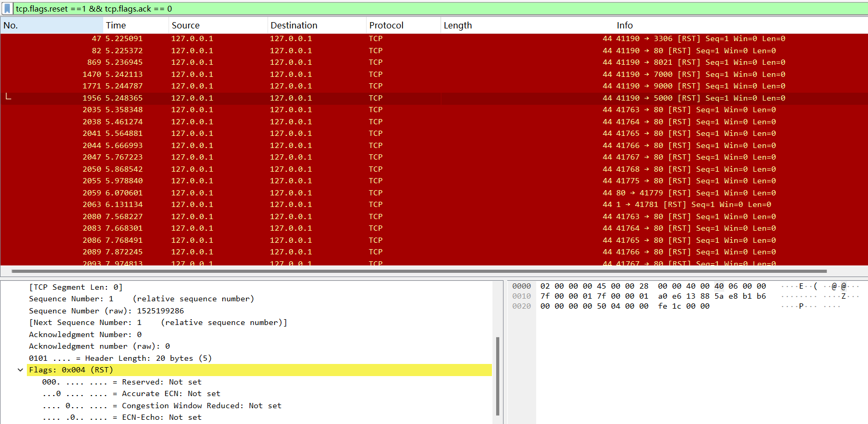Select packet 1470 to port 7000

pyautogui.click(x=434, y=74)
